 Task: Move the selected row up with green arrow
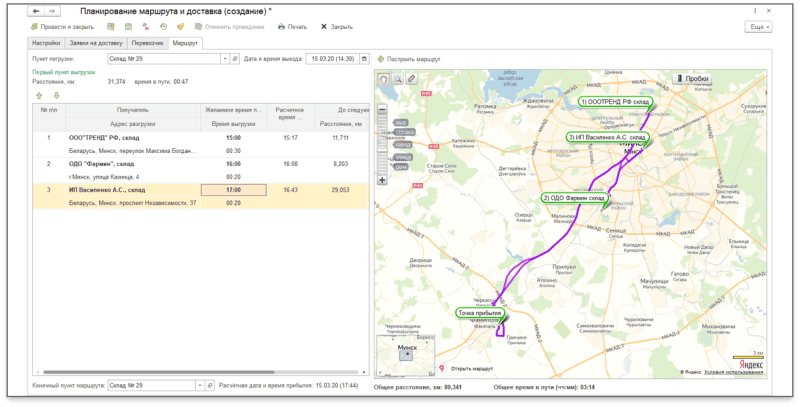39,95
